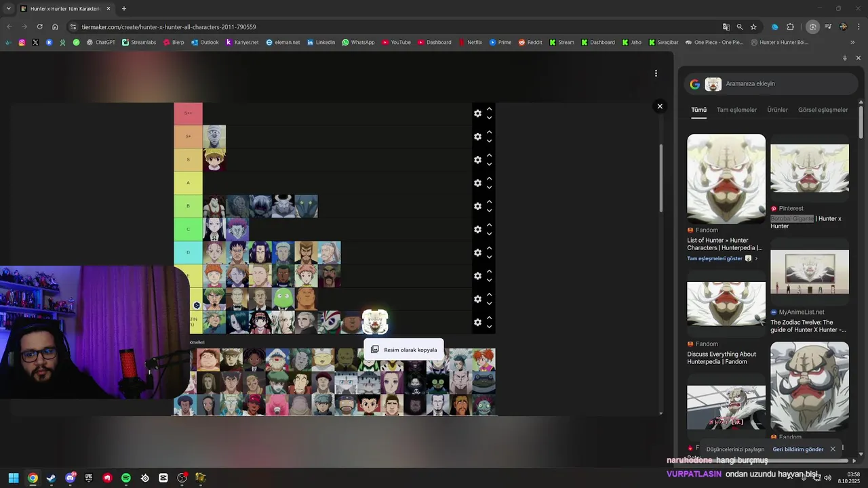This screenshot has width=868, height=488.
Task: Move the A tier row down
Action: [x=489, y=188]
